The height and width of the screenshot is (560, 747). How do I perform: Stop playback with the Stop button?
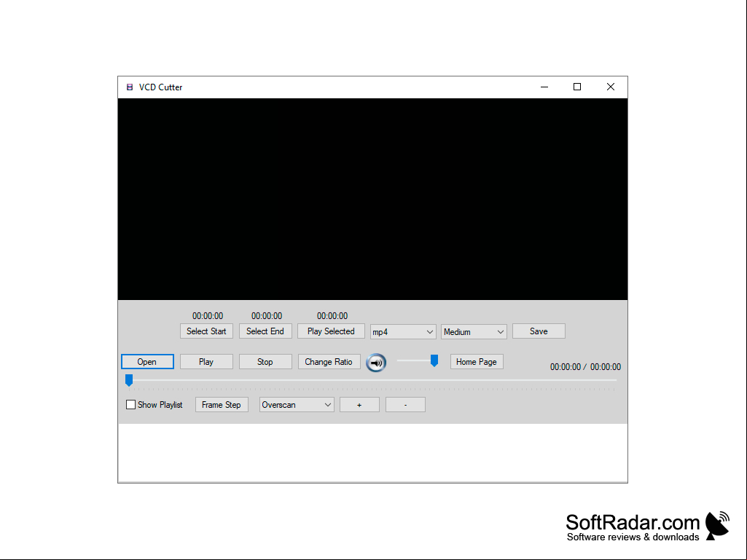click(x=265, y=362)
